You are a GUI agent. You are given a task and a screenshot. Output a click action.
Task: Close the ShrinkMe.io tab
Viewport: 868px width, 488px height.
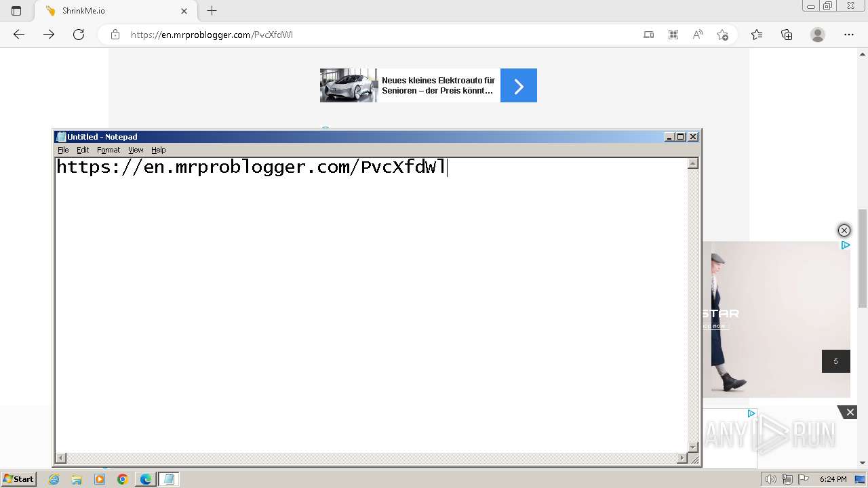click(x=184, y=11)
